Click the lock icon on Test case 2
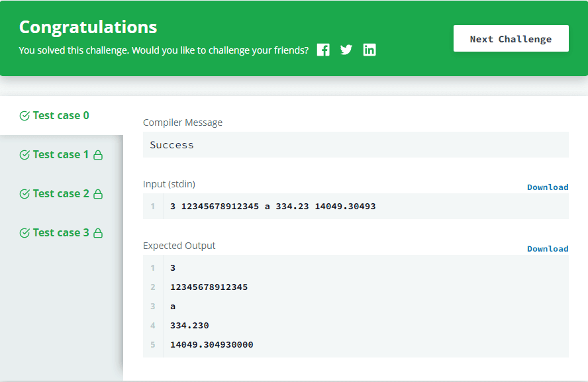The image size is (588, 382). (x=98, y=194)
